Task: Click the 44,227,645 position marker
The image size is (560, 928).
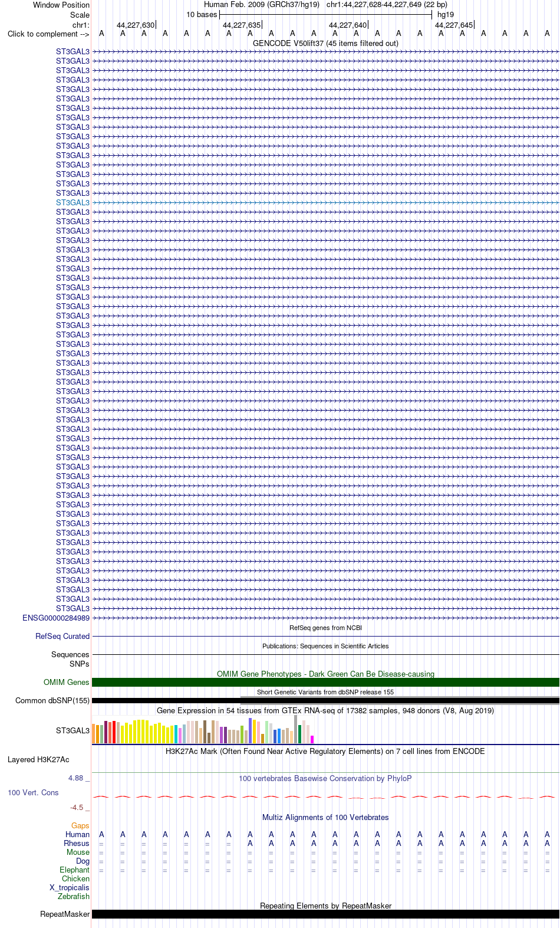Action: [x=454, y=25]
